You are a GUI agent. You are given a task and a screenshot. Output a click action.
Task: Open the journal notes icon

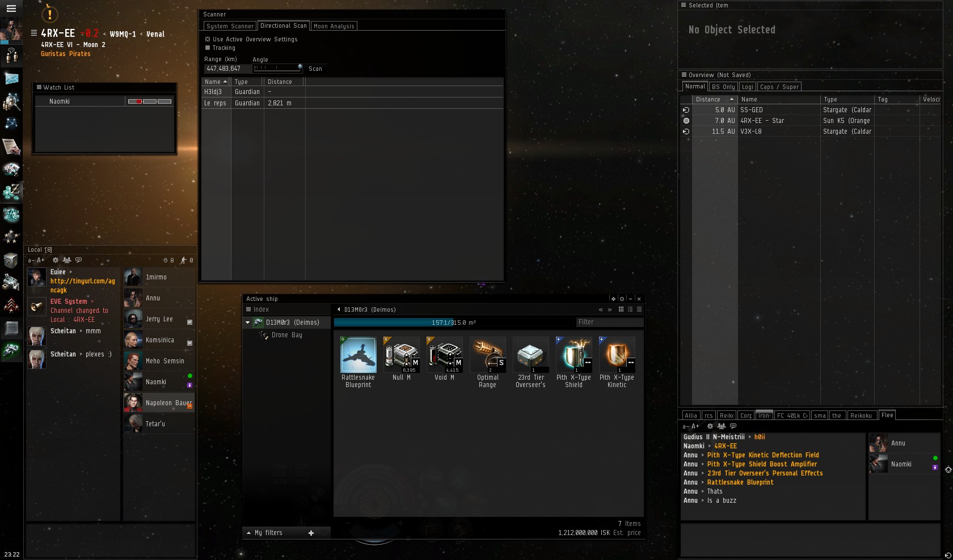pyautogui.click(x=11, y=147)
